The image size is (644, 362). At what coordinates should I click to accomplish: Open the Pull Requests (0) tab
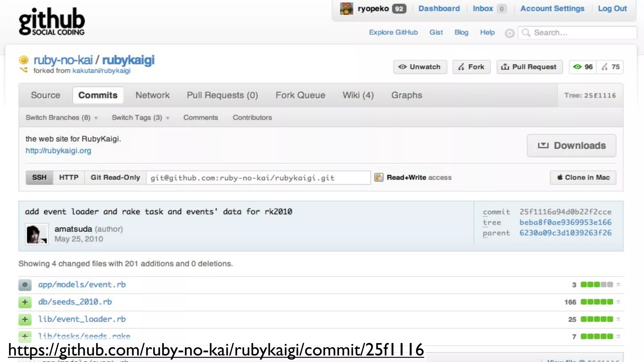[x=222, y=95]
